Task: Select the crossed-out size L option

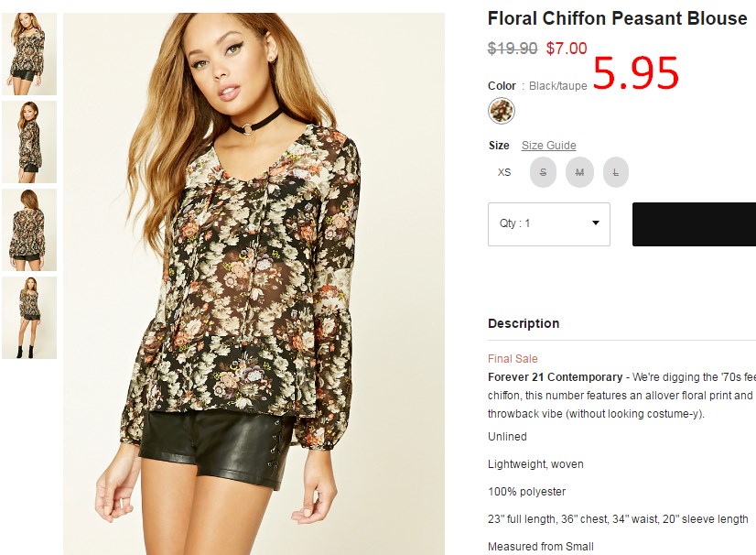Action: pyautogui.click(x=616, y=172)
